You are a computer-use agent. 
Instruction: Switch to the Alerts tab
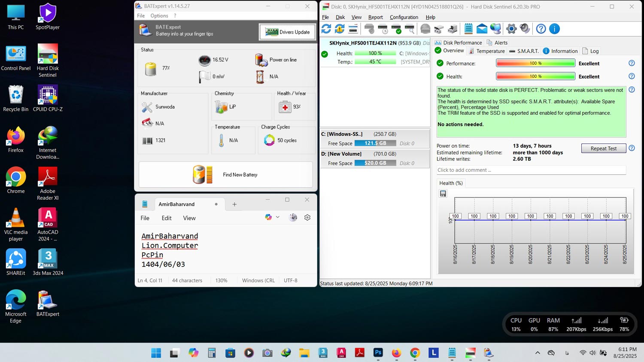(497, 43)
